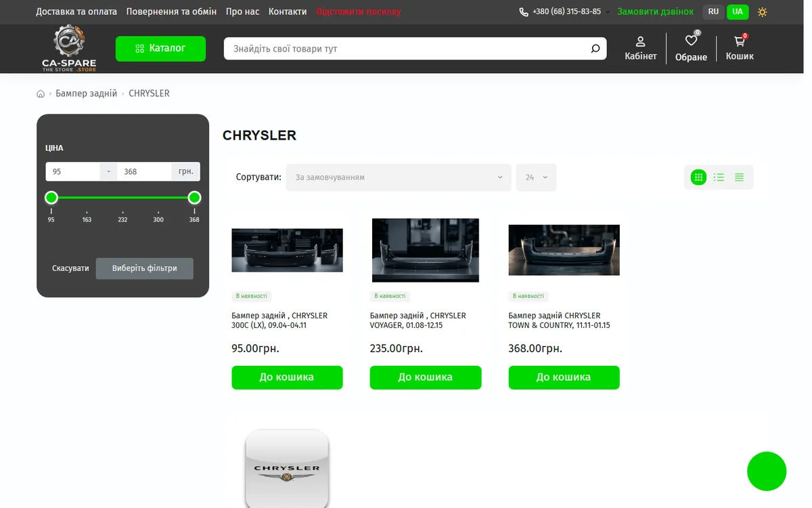Go to home via breadcrumb house icon
This screenshot has width=812, height=508.
pyautogui.click(x=41, y=93)
